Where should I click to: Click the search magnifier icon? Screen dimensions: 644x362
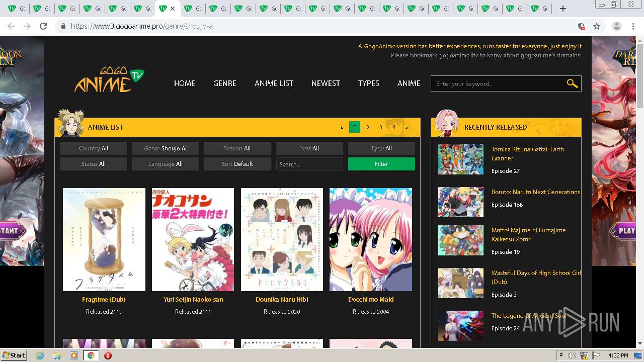tap(572, 83)
